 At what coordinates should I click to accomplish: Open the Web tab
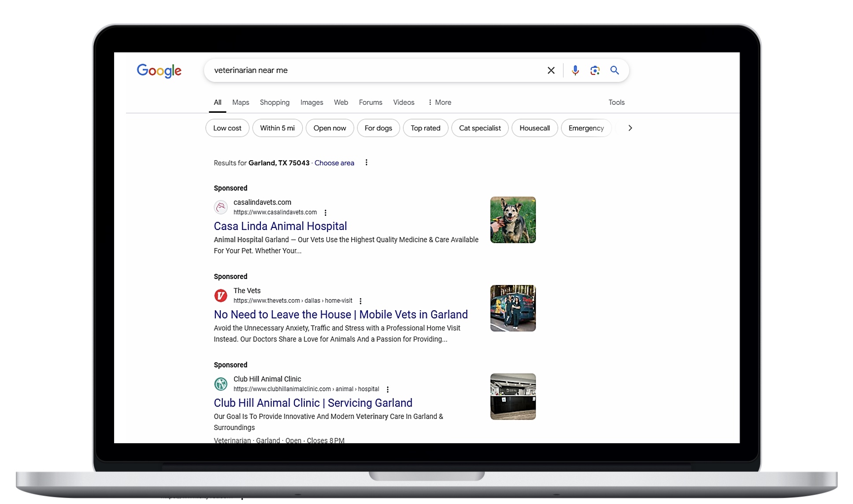pyautogui.click(x=341, y=102)
